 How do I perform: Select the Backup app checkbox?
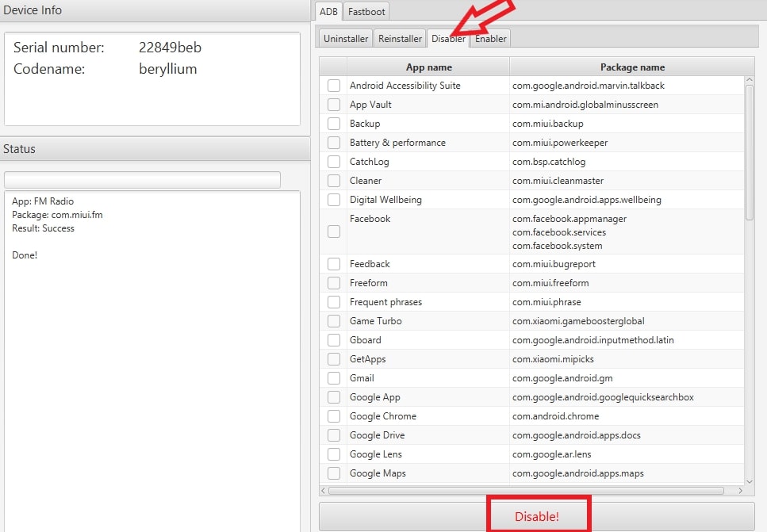(x=334, y=124)
